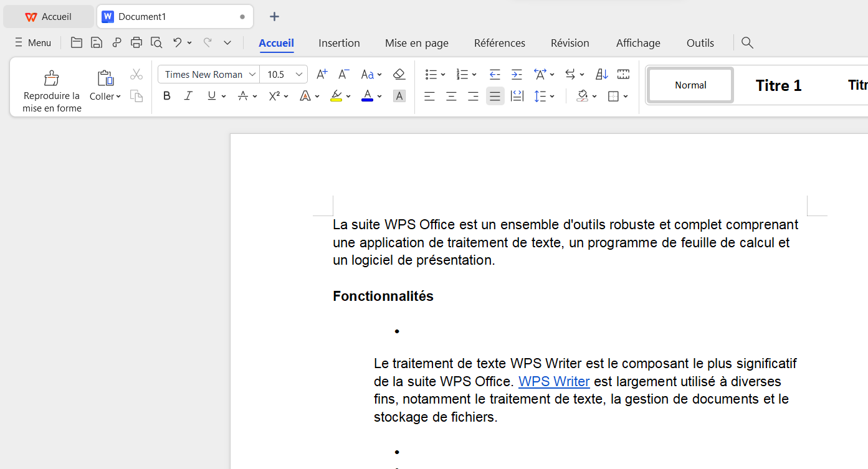
Task: Open print preview from the quick toolbar
Action: tap(156, 42)
